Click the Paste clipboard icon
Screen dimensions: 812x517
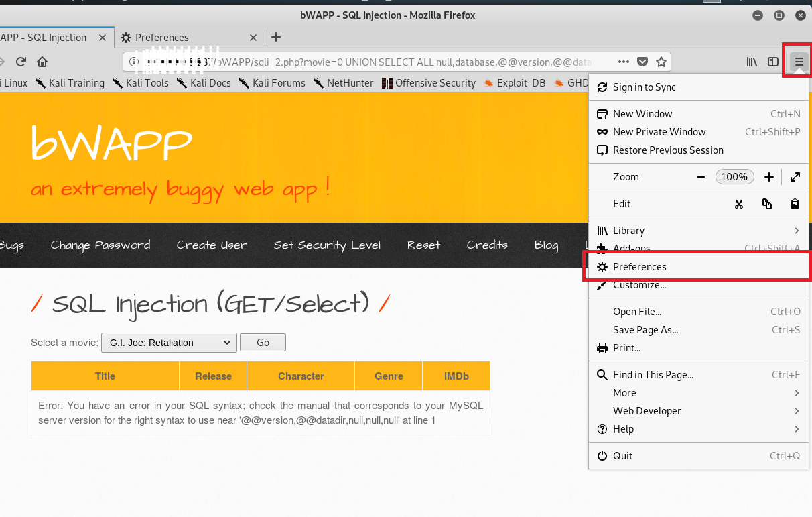(x=795, y=204)
